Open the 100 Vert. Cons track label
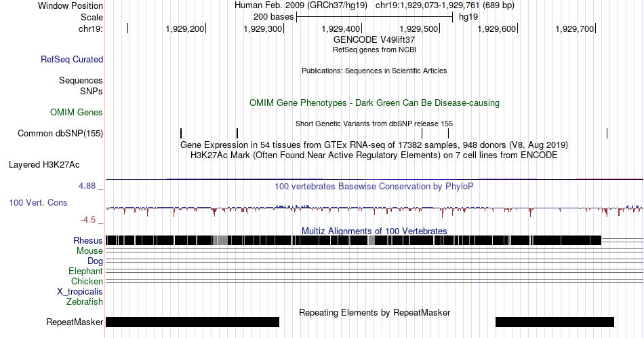 tap(38, 202)
